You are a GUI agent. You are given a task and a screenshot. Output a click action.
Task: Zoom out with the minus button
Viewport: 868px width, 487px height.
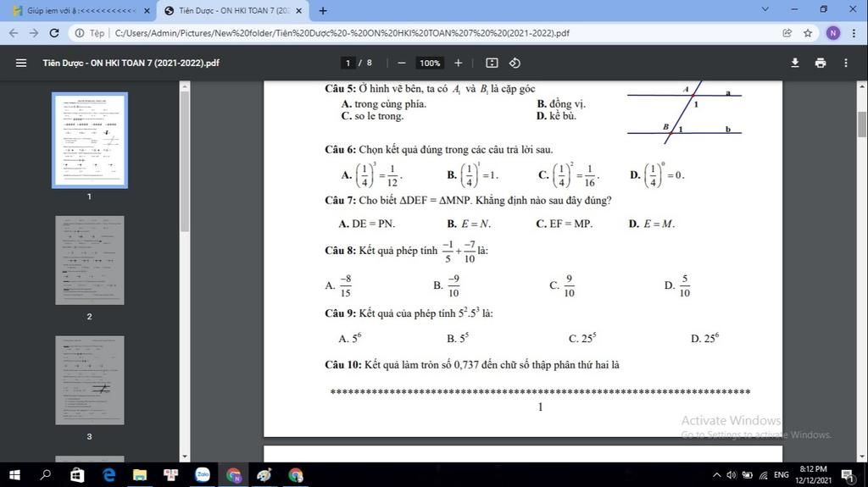(402, 63)
